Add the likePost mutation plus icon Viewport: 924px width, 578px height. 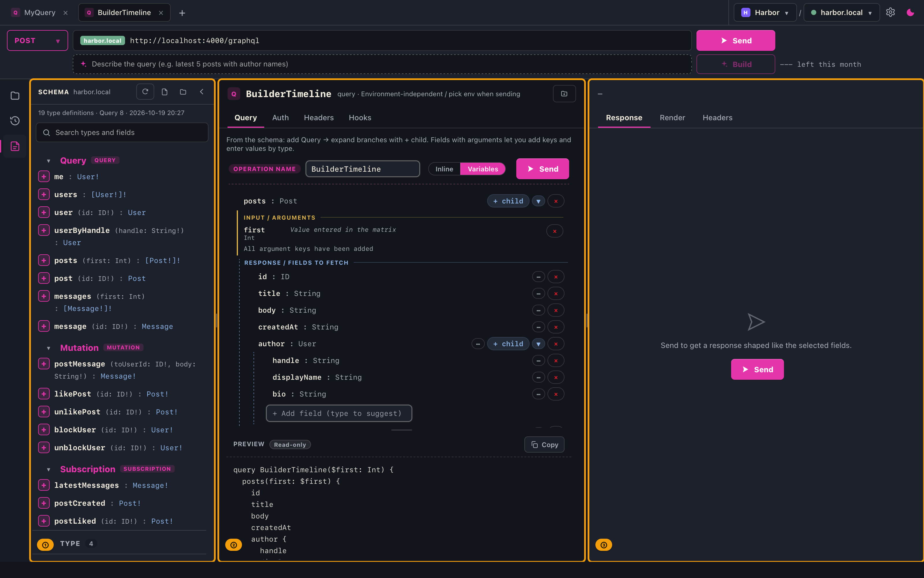[44, 394]
